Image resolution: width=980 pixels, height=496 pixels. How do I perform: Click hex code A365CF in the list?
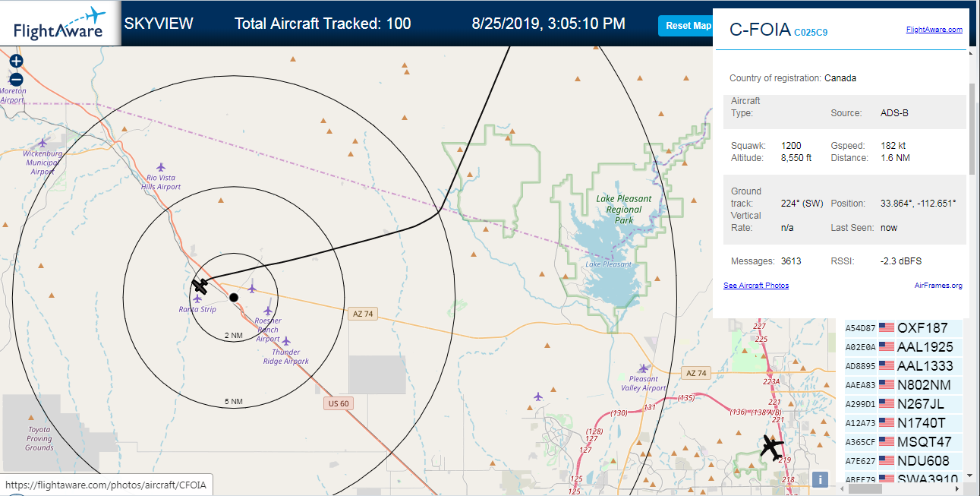(x=861, y=442)
